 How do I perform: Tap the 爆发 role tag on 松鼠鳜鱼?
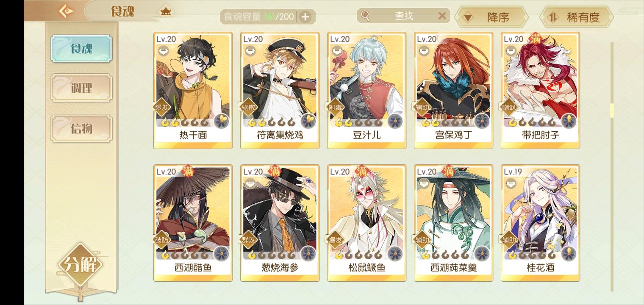click(336, 240)
